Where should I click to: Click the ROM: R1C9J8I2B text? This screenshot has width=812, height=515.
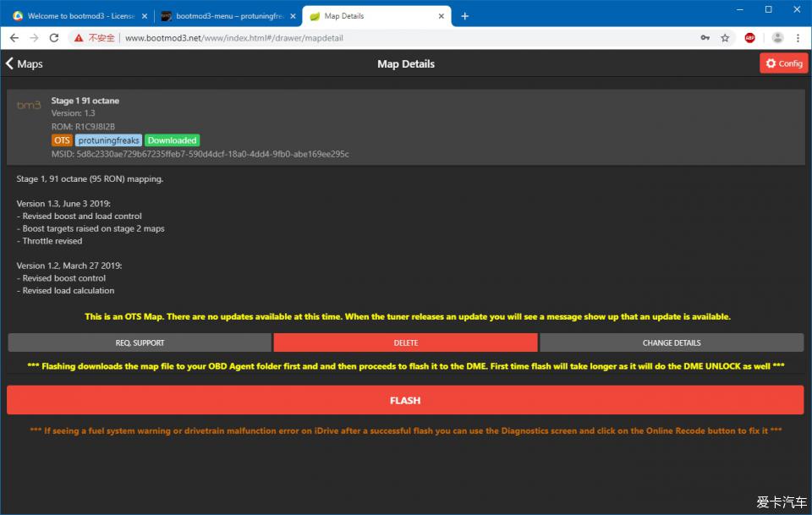83,126
